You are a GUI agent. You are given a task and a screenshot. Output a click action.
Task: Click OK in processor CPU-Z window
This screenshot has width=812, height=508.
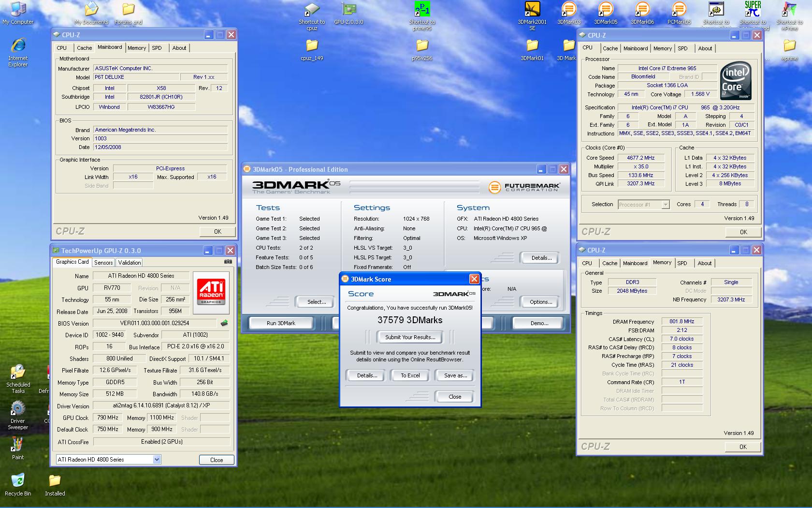point(743,232)
